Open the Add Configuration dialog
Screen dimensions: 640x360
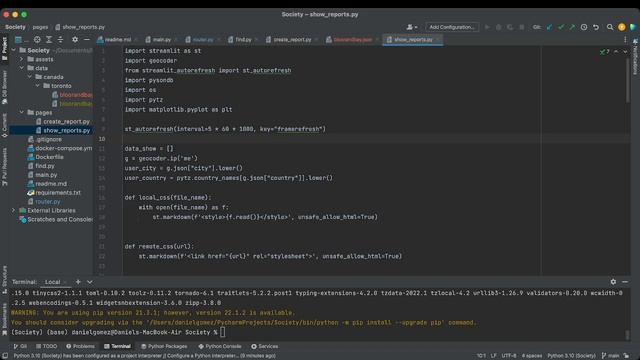coord(452,27)
